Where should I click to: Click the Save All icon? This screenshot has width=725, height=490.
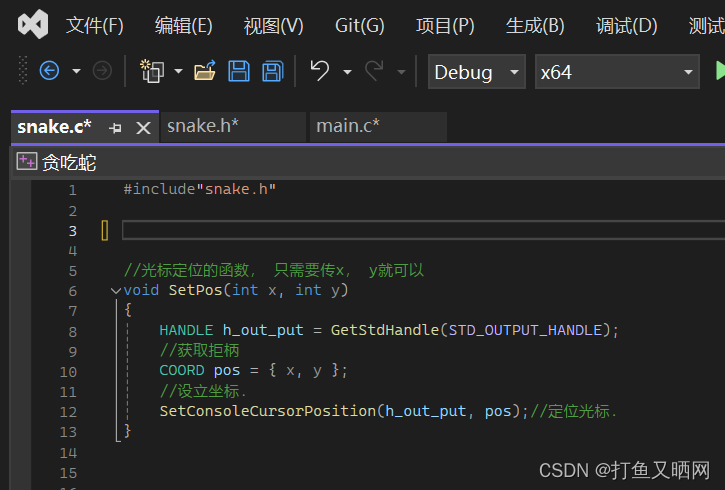click(273, 71)
